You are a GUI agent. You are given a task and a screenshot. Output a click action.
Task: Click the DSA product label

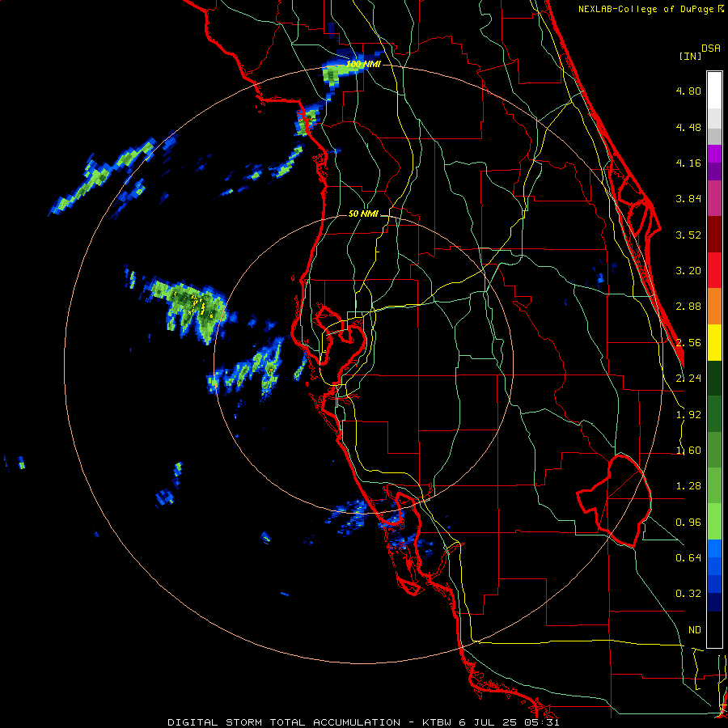pyautogui.click(x=711, y=49)
